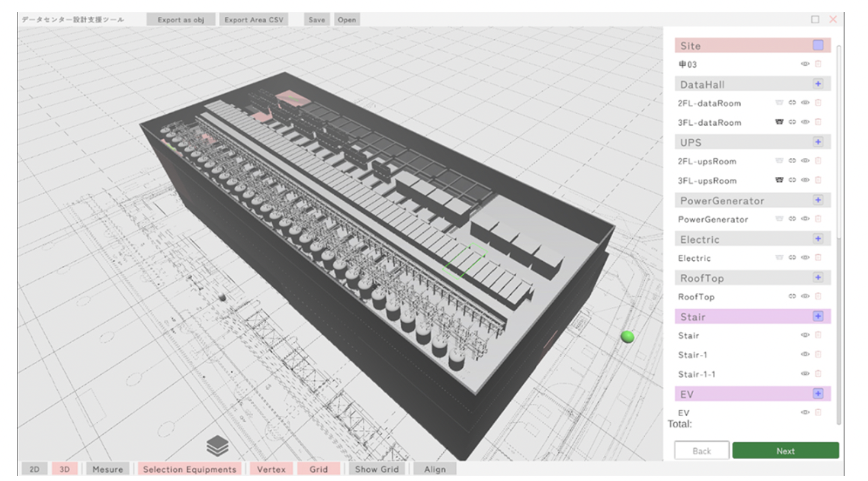Click the blue square on Site header
This screenshot has width=868, height=481.
[x=818, y=45]
